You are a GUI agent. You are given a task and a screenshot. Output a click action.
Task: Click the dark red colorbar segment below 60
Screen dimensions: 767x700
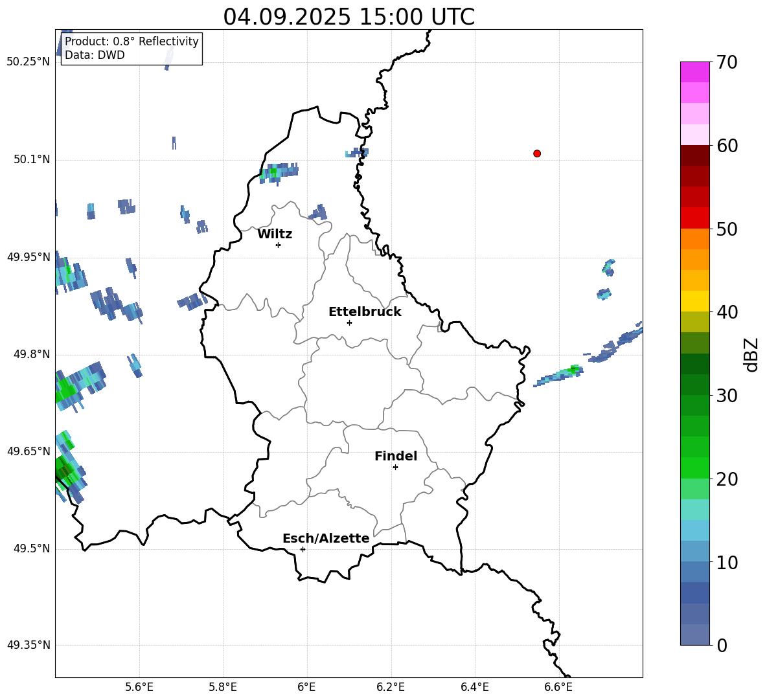(x=694, y=155)
